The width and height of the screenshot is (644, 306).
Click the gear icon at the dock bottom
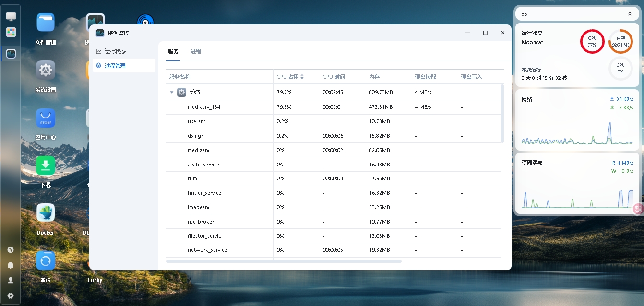[11, 296]
